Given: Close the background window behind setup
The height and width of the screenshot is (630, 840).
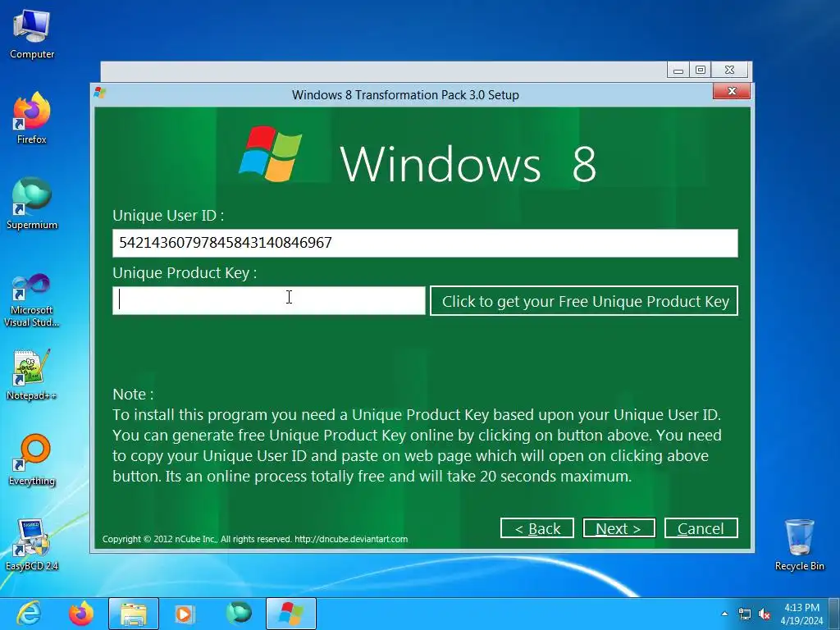Looking at the screenshot, I should click(x=729, y=71).
